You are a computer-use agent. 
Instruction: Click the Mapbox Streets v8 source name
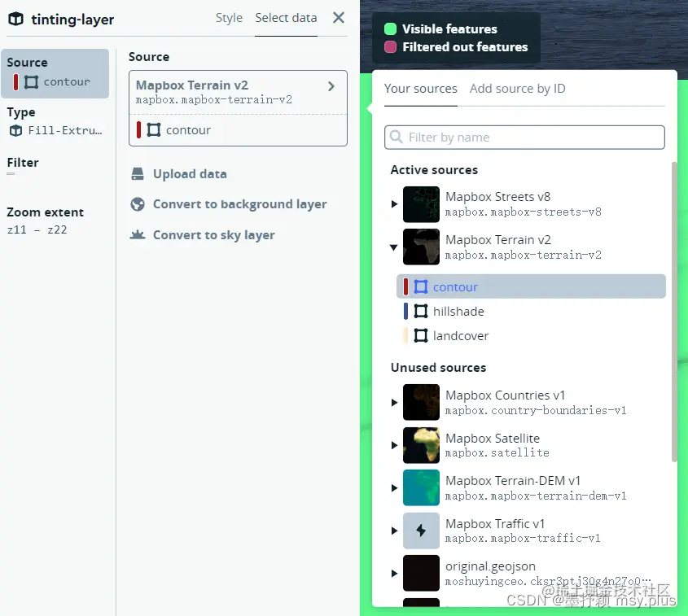point(497,197)
